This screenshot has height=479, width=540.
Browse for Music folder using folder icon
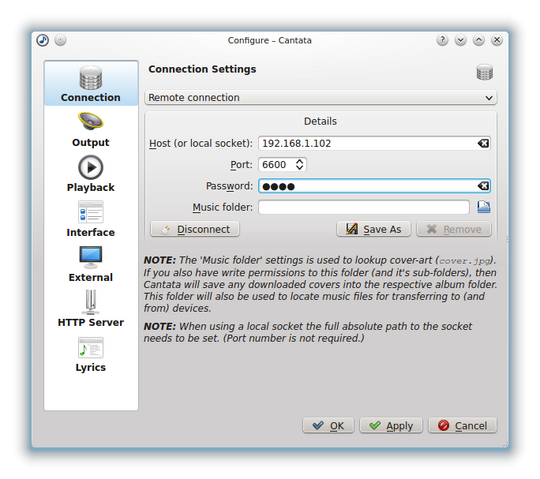pyautogui.click(x=484, y=207)
